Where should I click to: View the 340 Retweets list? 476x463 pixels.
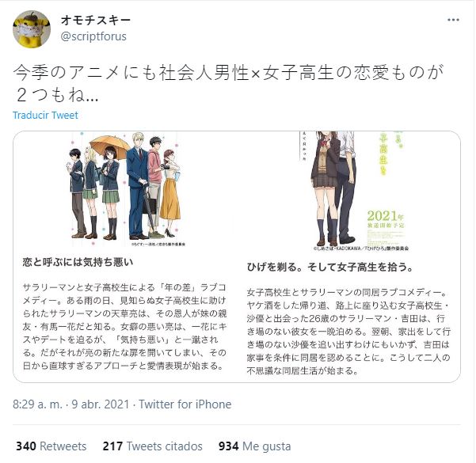coord(51,446)
